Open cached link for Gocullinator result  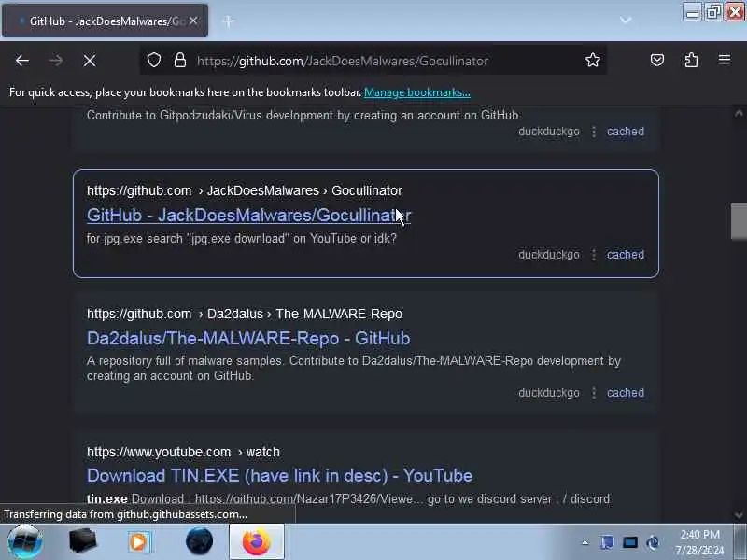point(625,255)
